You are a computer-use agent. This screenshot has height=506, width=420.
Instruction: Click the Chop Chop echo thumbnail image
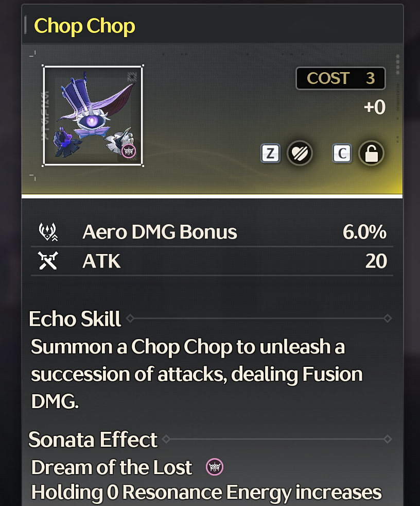click(x=93, y=115)
